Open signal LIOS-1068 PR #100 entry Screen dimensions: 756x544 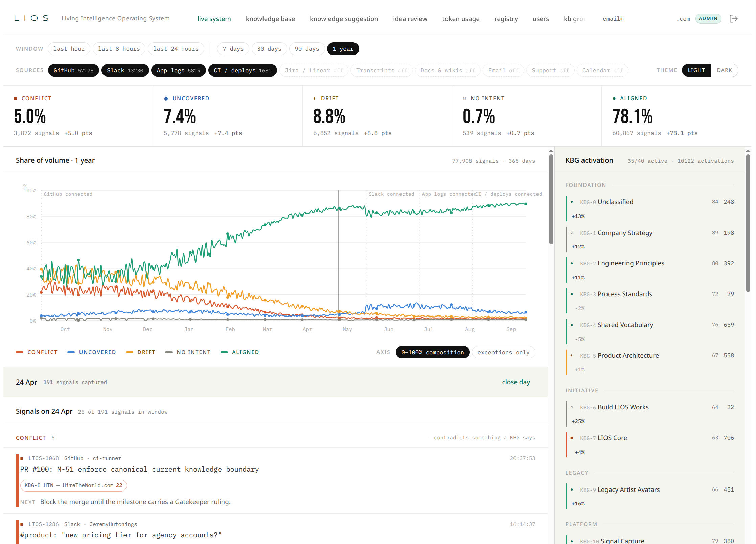(276, 480)
